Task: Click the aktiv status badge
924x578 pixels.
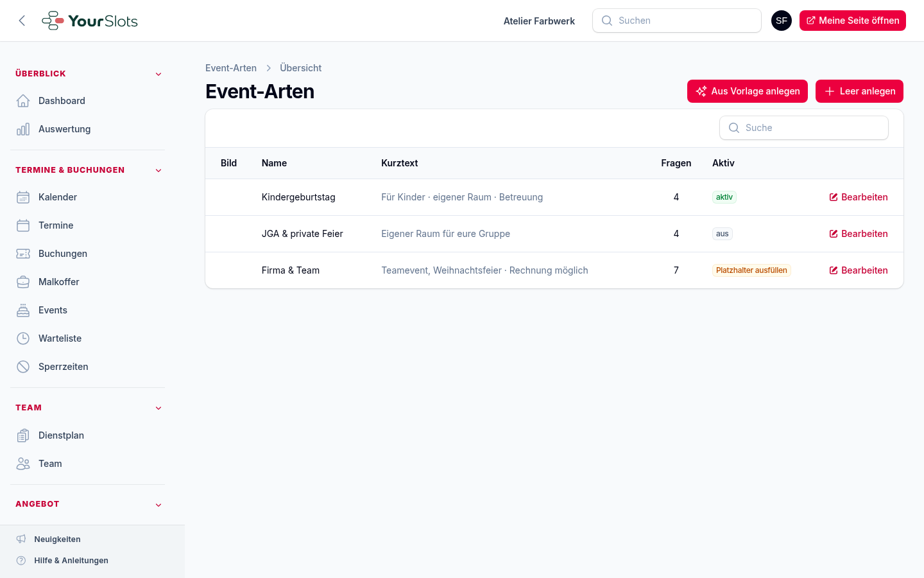Action: point(724,197)
